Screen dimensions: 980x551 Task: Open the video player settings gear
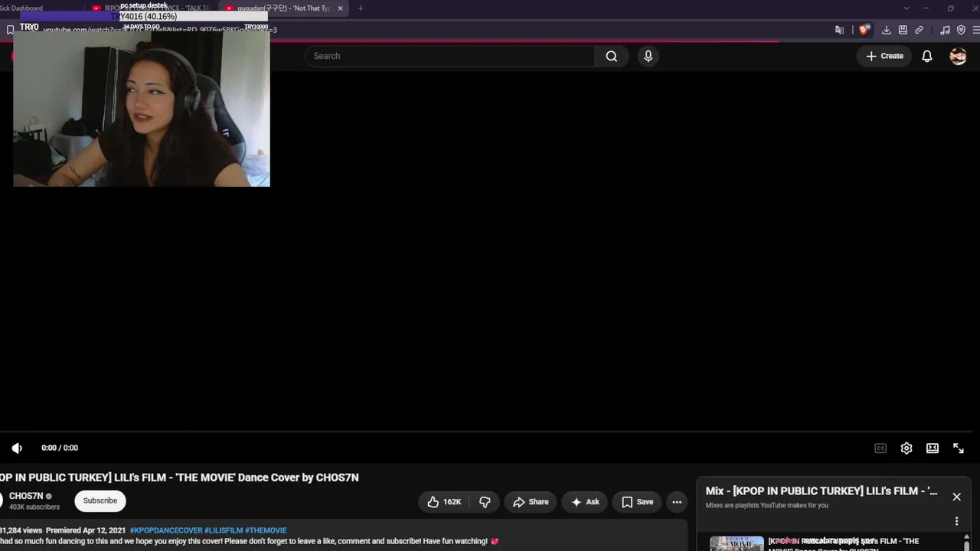(x=906, y=448)
